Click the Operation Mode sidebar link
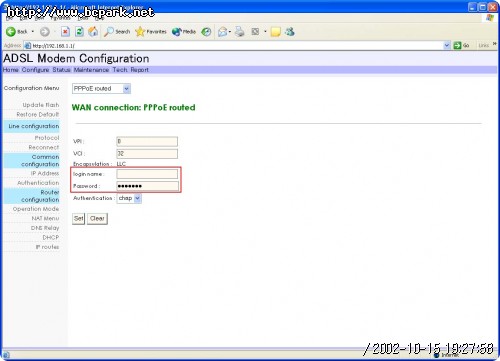The height and width of the screenshot is (361, 500). pos(36,209)
